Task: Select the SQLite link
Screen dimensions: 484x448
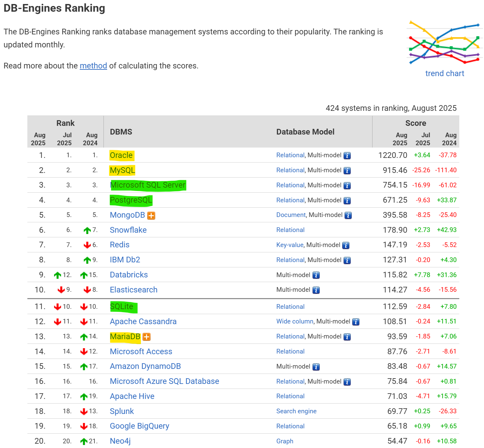Action: point(122,306)
